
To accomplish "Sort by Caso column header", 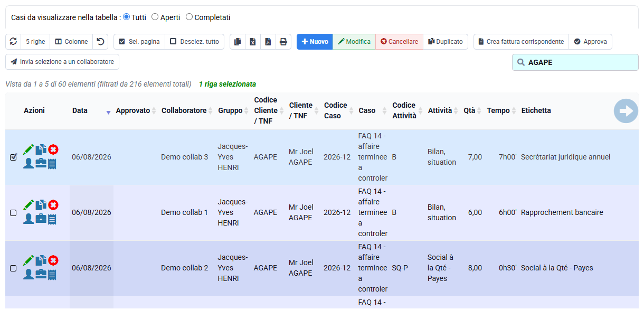I will [373, 111].
